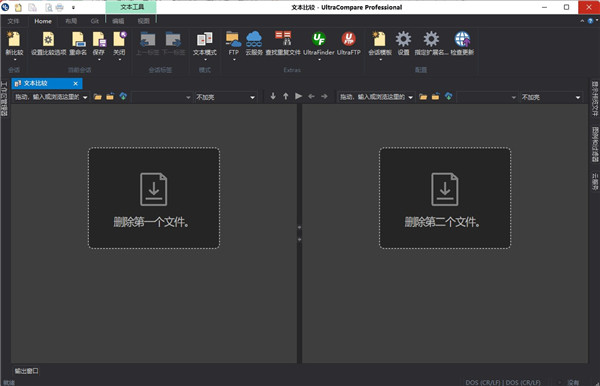The image size is (600, 386).
Task: Open 会话模板 session templates icon
Action: coord(380,39)
